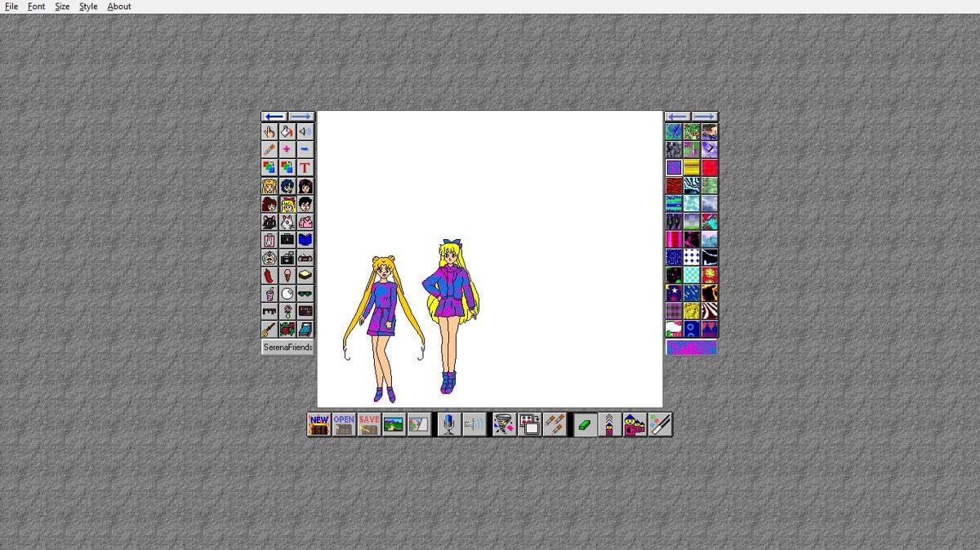Go to previous stamp set with left arrow
The image size is (980, 550).
point(274,117)
